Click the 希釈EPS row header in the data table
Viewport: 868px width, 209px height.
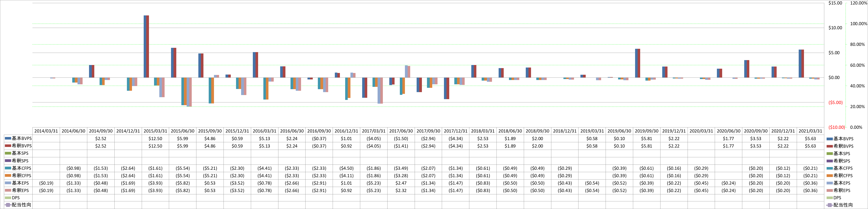tap(18, 190)
